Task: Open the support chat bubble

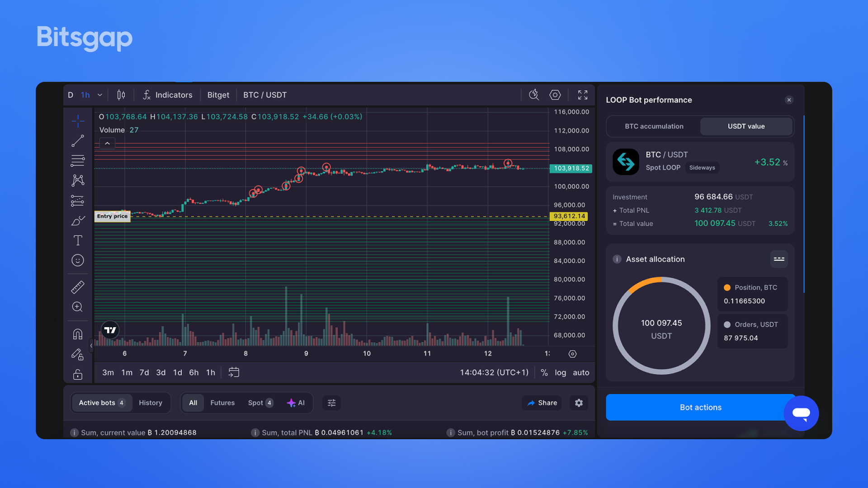Action: 801,413
